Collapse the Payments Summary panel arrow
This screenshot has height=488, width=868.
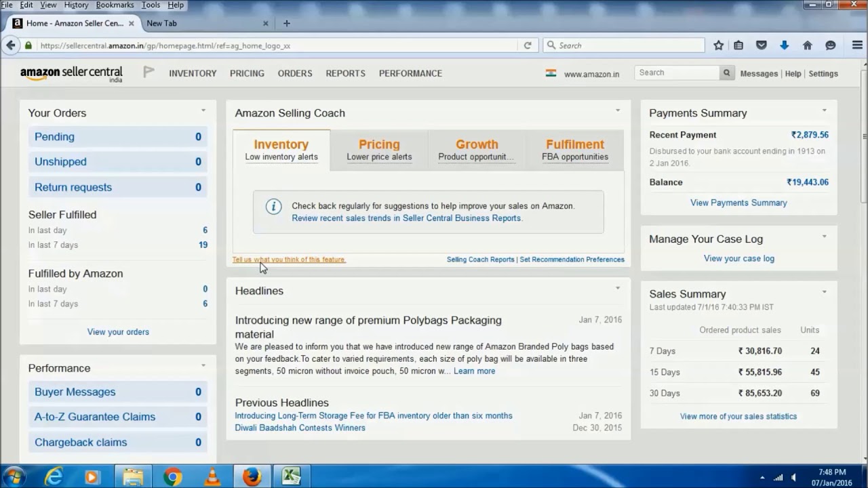[825, 110]
